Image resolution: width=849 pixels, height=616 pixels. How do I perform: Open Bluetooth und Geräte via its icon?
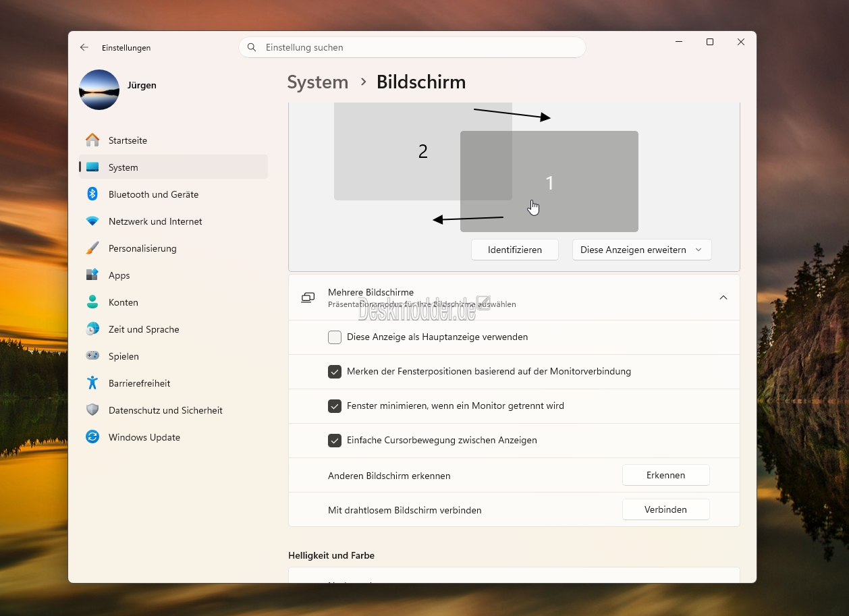click(x=92, y=194)
